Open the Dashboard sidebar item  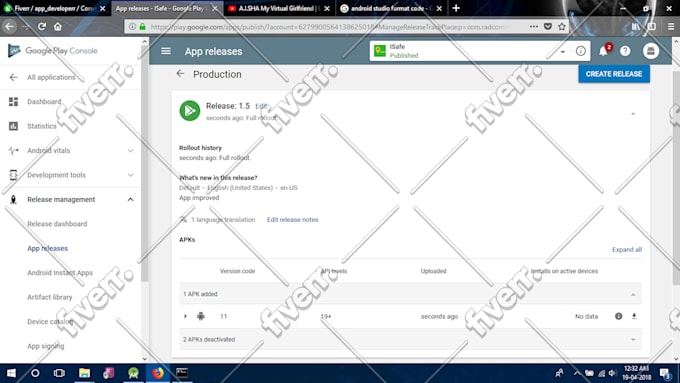tap(44, 101)
